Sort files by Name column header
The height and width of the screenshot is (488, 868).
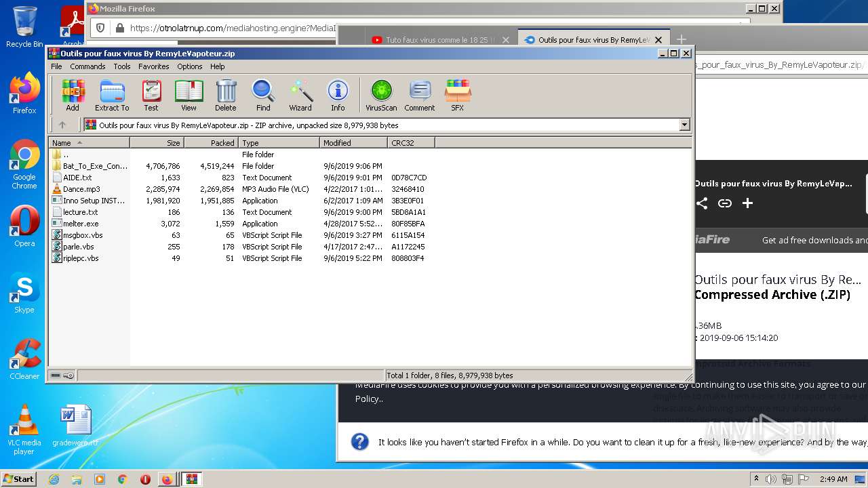pyautogui.click(x=89, y=142)
